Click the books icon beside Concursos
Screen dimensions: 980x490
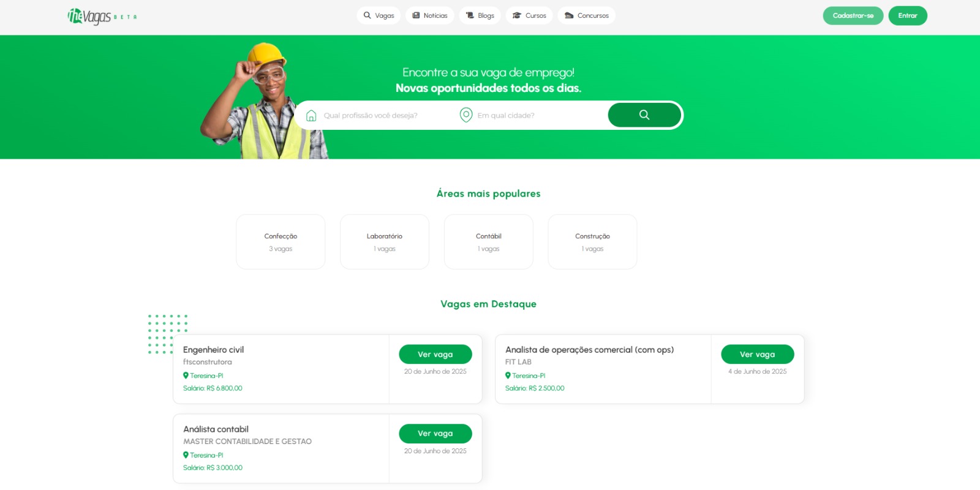pos(569,15)
